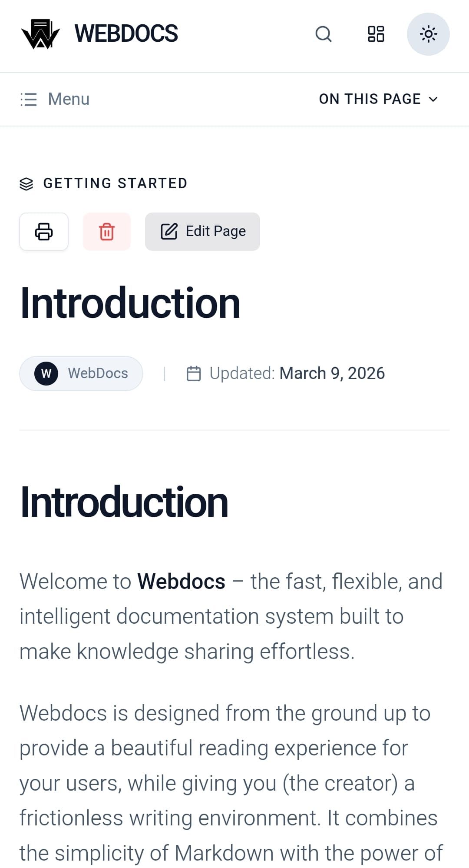Viewport: 469px width, 868px height.
Task: Click the pencil icon in Edit Page
Action: tap(169, 232)
